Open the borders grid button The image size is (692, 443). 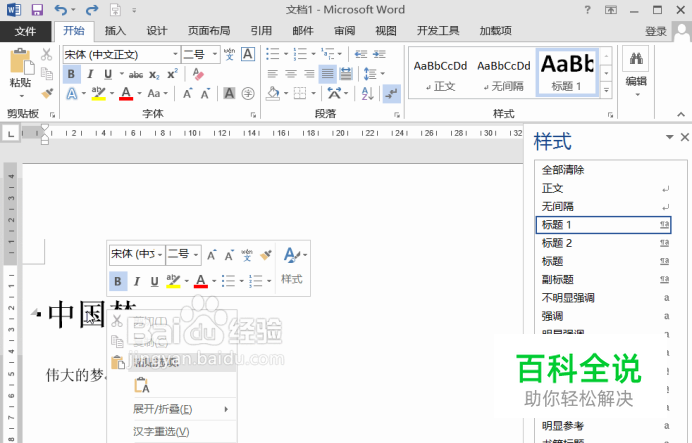coord(300,94)
